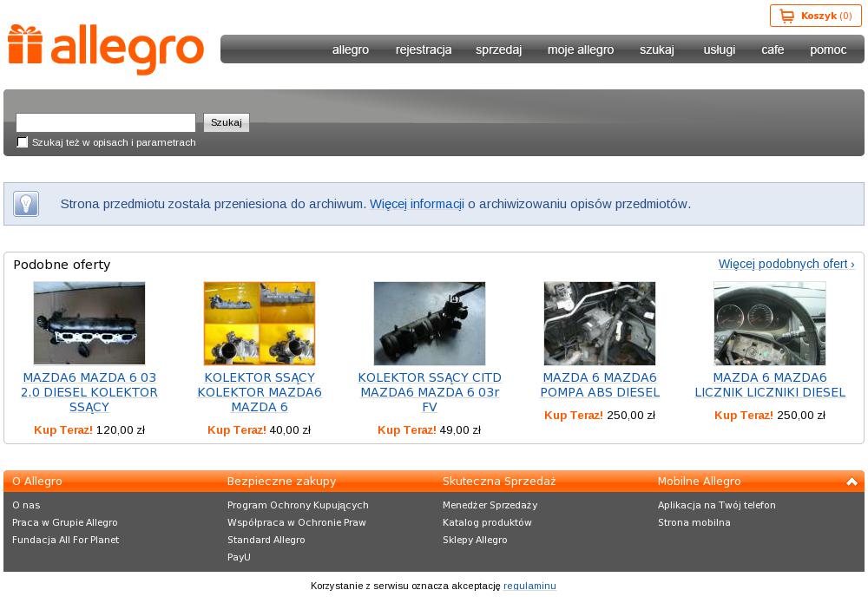Enable 'Szukaj też w opisach i parametrach' checkbox
The image size is (868, 603).
click(x=23, y=142)
